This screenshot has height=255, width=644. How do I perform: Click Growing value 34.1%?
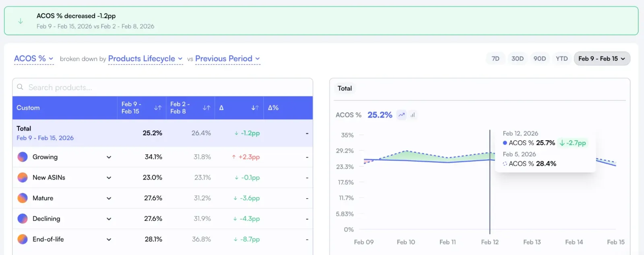pyautogui.click(x=153, y=157)
